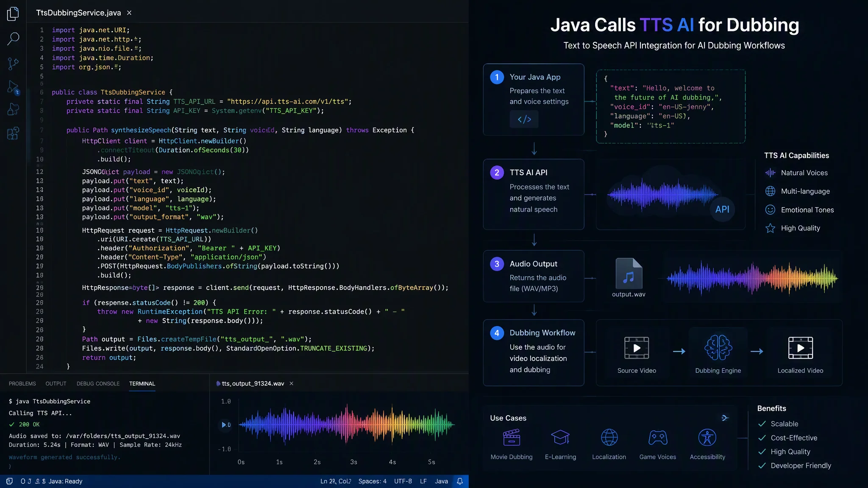The height and width of the screenshot is (488, 868).
Task: Click the Developer Friendly benefit checkmark
Action: click(762, 466)
